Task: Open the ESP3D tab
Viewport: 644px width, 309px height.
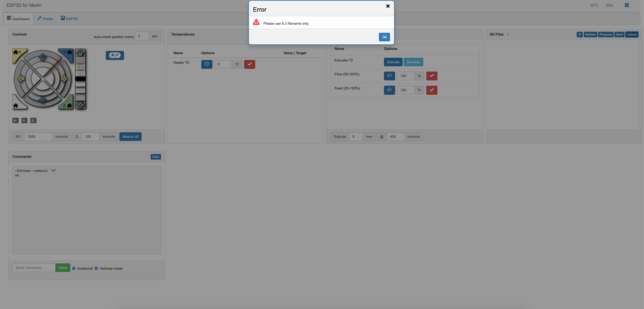Action: (69, 19)
